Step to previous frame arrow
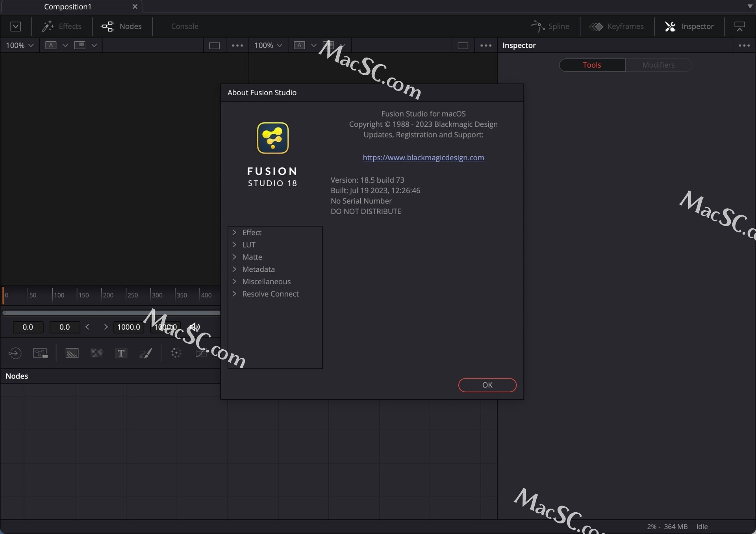The width and height of the screenshot is (756, 534). click(x=87, y=327)
